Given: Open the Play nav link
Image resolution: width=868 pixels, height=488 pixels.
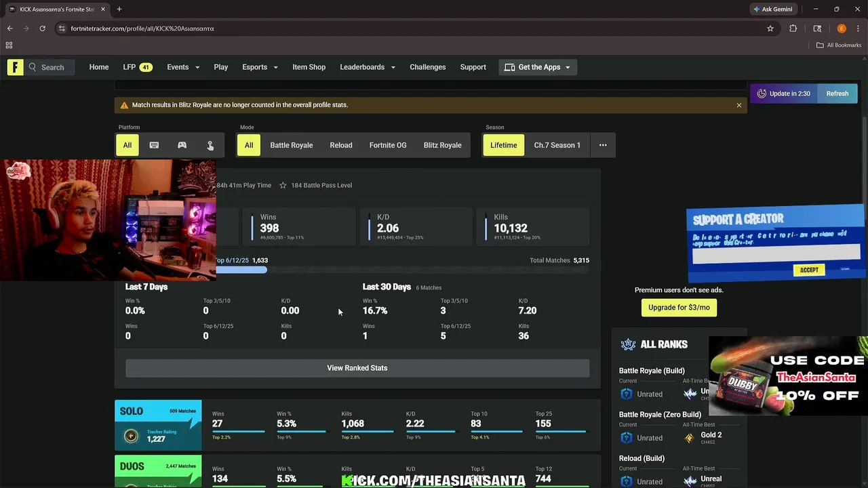Looking at the screenshot, I should coord(221,67).
